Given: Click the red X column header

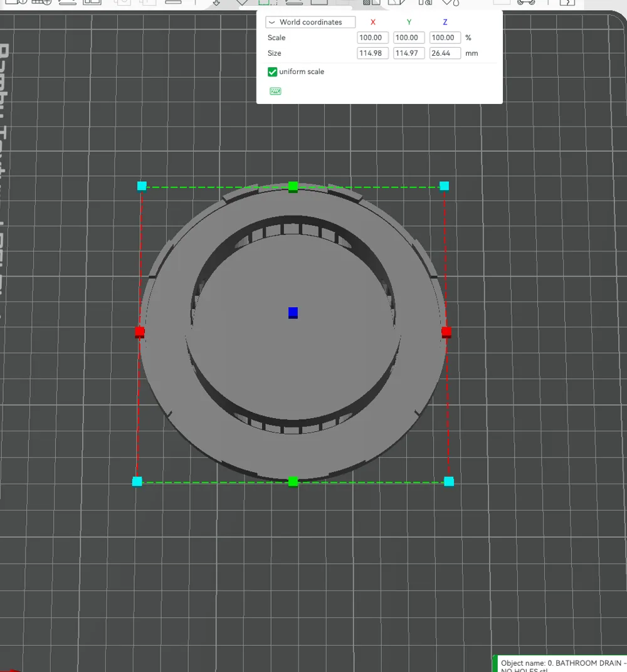Looking at the screenshot, I should 373,22.
